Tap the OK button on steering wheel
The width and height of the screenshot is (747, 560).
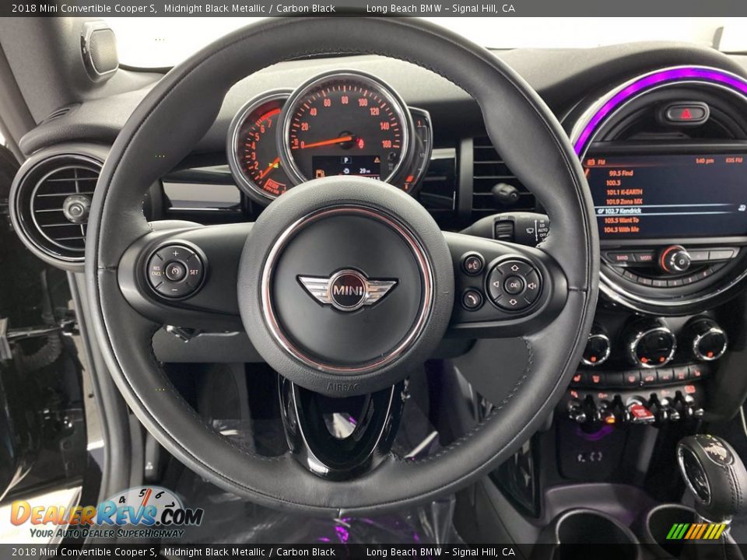514,285
